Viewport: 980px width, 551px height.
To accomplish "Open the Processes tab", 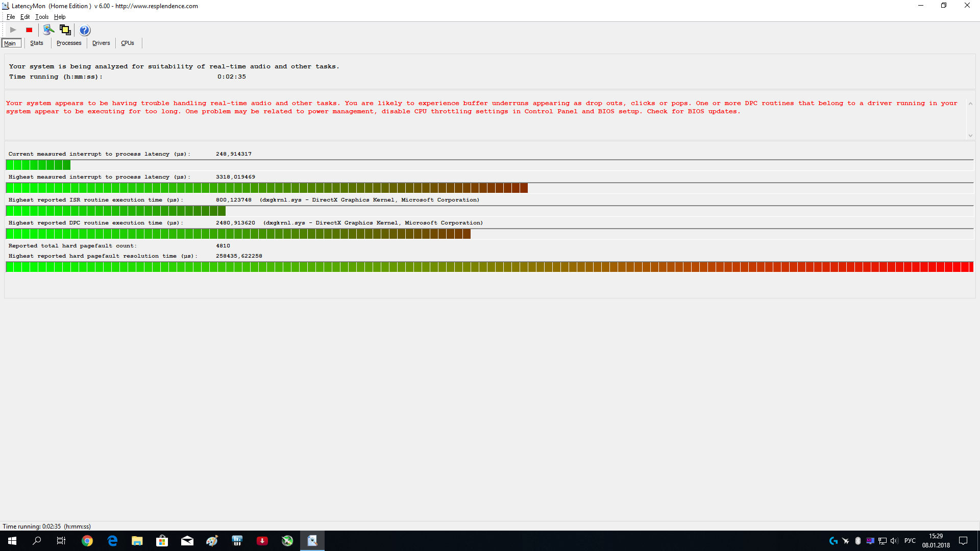I will [69, 43].
